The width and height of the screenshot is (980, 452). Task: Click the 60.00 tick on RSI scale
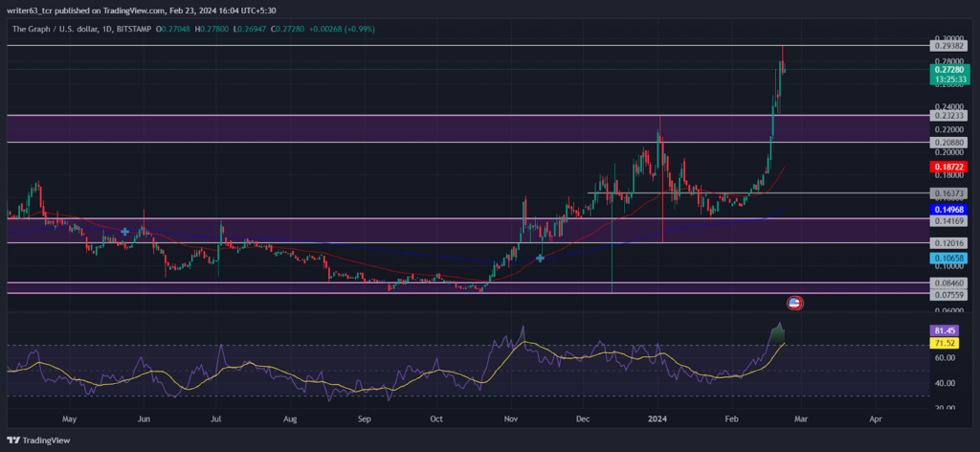click(945, 357)
